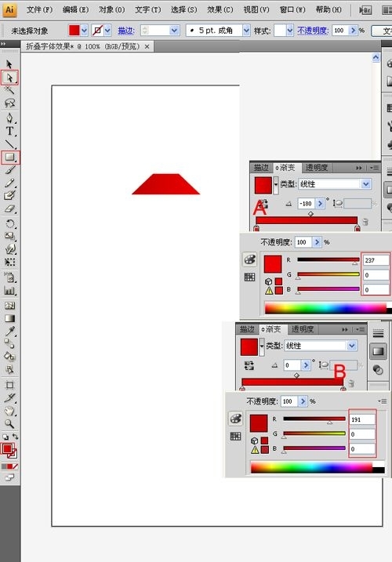The width and height of the screenshot is (392, 562).
Task: Open the 对象(O) menu
Action: pos(111,9)
